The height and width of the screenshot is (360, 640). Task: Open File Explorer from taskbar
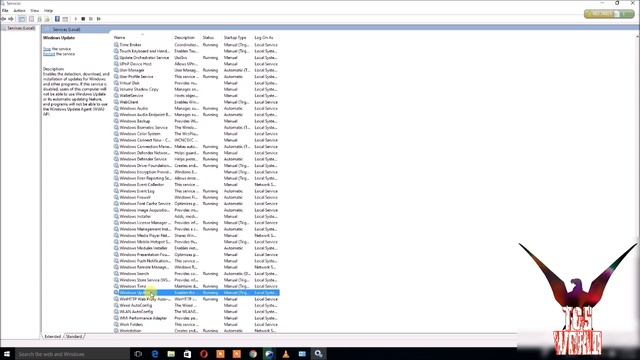171,354
